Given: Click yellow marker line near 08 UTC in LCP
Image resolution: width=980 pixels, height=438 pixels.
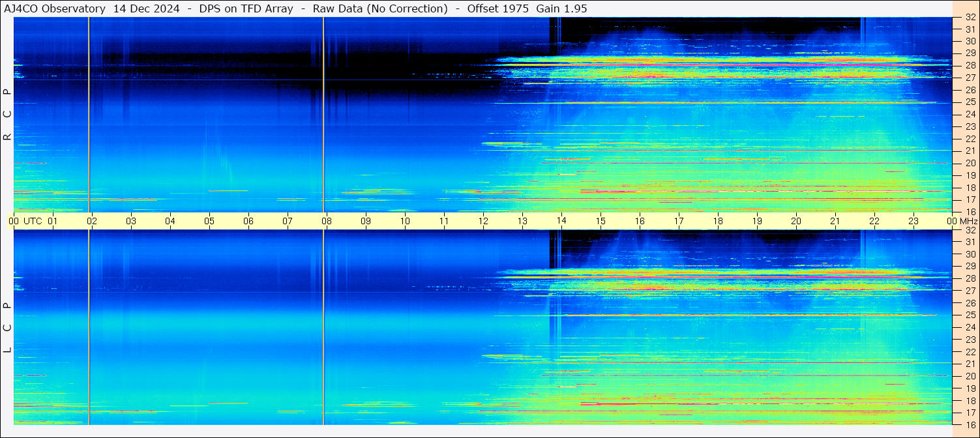Looking at the screenshot, I should tap(323, 327).
